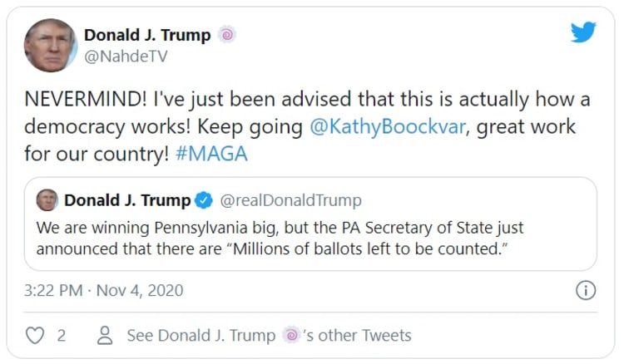Follow the #MAGA hashtag

(210, 155)
